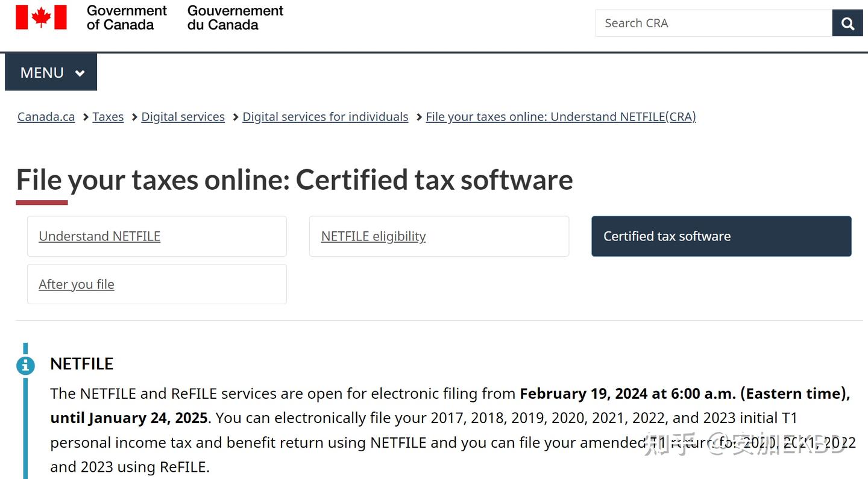
Task: Open the Understand NETFILE(CRA) breadcrumb link
Action: (561, 117)
